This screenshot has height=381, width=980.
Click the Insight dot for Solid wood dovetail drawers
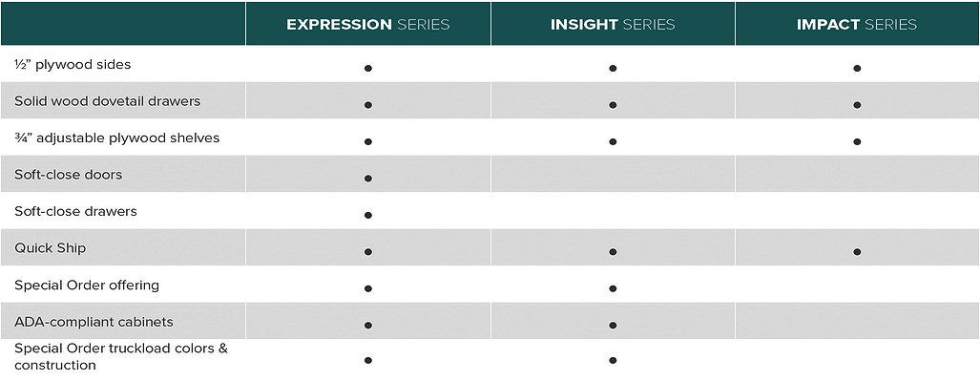[x=613, y=105]
